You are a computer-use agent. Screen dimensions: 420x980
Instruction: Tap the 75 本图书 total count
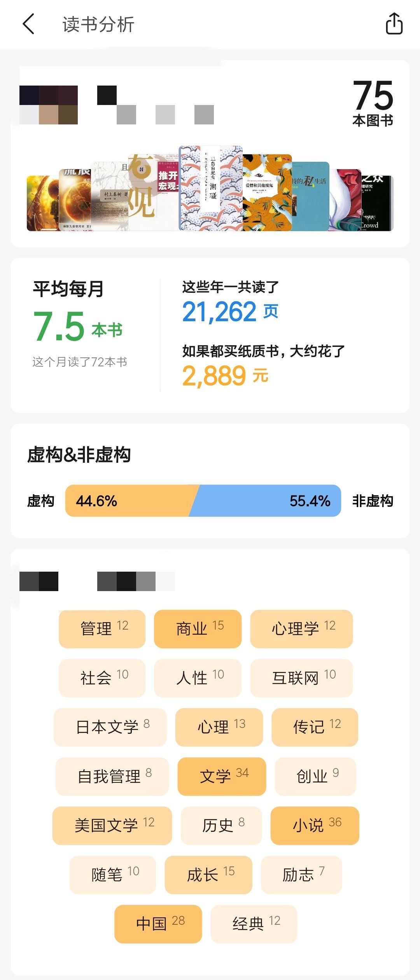pos(373,103)
